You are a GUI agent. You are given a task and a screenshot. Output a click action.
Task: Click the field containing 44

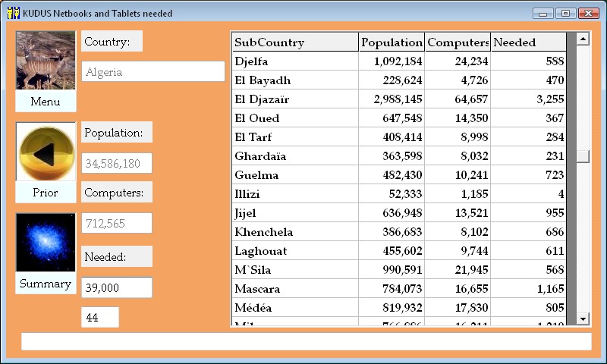(100, 318)
